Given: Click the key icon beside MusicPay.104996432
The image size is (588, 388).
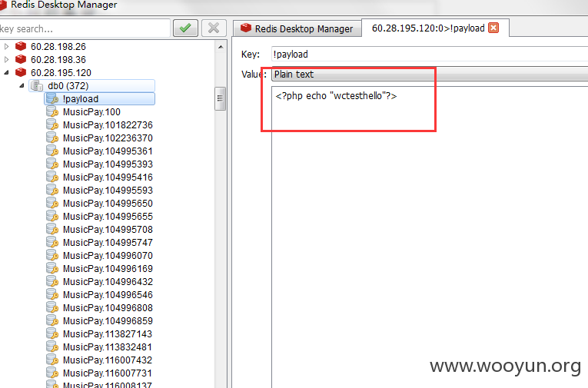Looking at the screenshot, I should [x=52, y=281].
